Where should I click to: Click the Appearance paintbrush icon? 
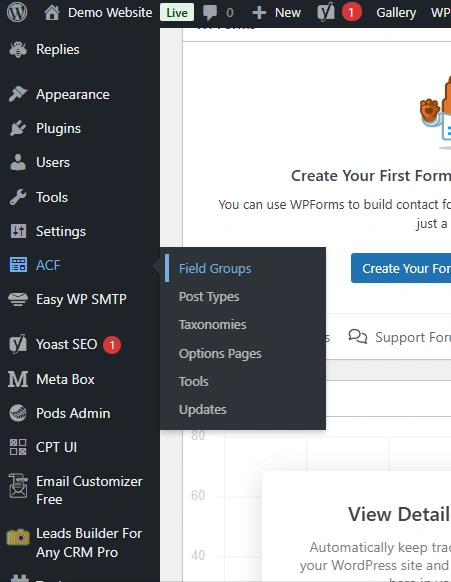pos(18,94)
